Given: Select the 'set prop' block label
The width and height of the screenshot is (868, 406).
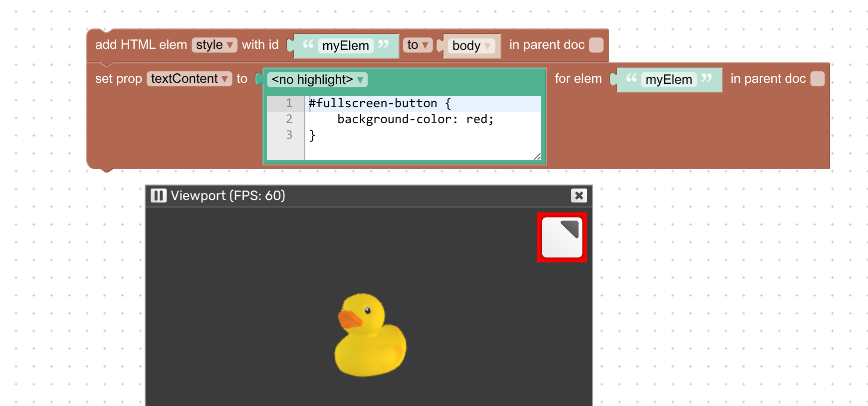Looking at the screenshot, I should coord(119,79).
